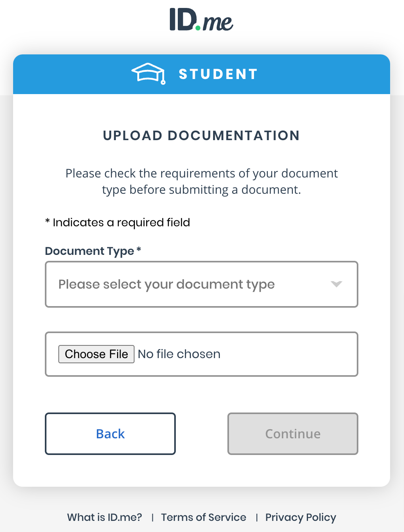Screen dimensions: 404x532
Task: Click the Back button
Action: point(110,434)
